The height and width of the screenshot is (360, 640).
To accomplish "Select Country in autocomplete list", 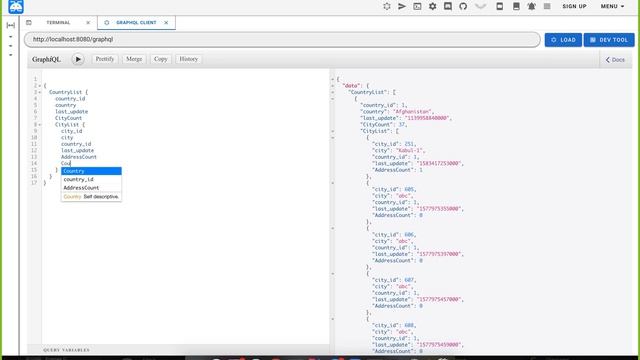I will [x=91, y=171].
